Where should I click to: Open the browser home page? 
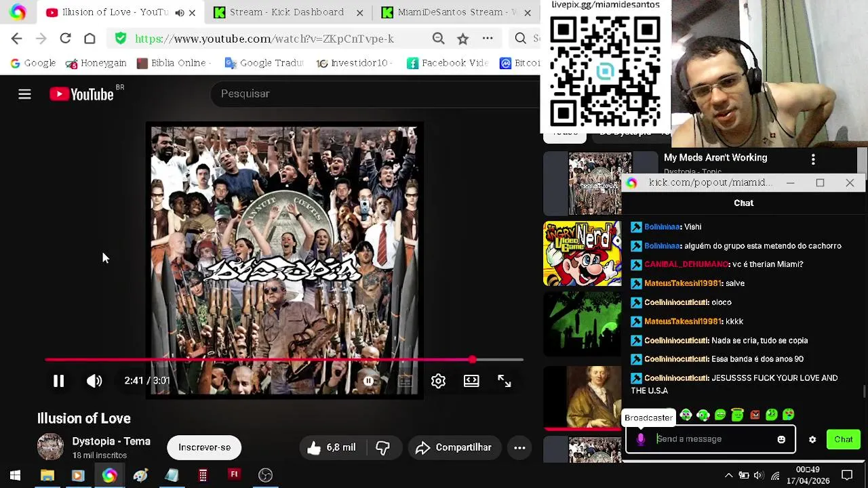click(90, 39)
